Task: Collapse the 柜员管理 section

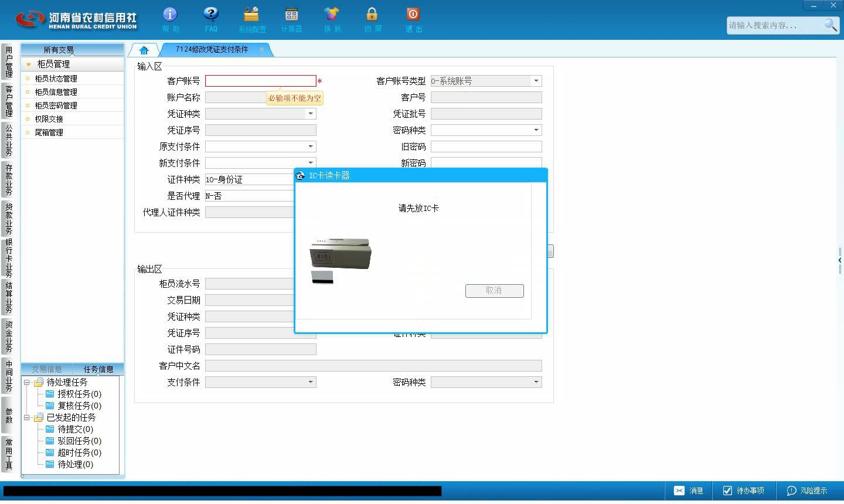Action: click(x=28, y=64)
